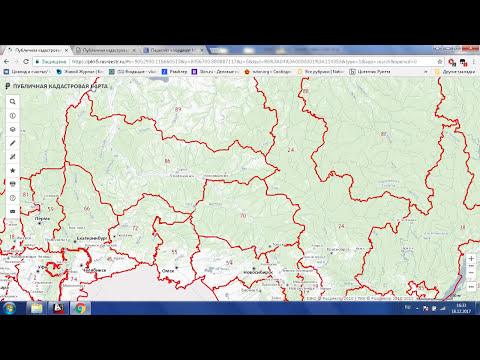Image resolution: width=480 pixels, height=360 pixels.
Task: Open the help question mark icon
Action: 13,198
